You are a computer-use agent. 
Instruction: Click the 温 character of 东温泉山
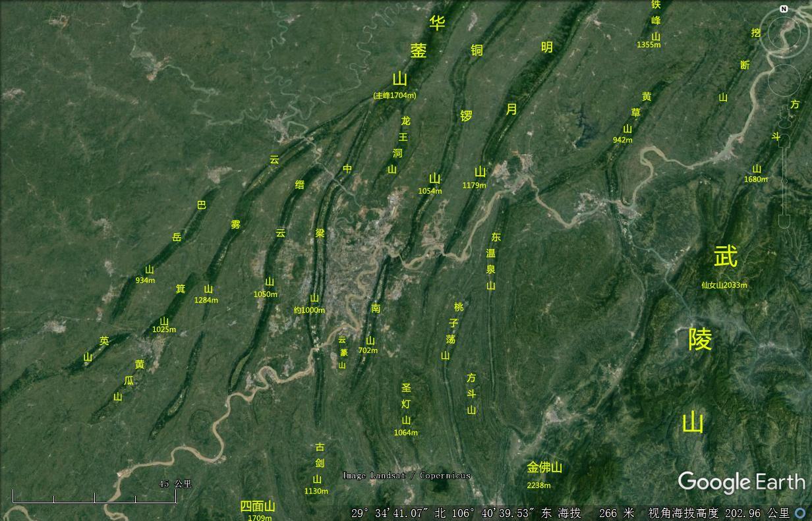coord(491,253)
